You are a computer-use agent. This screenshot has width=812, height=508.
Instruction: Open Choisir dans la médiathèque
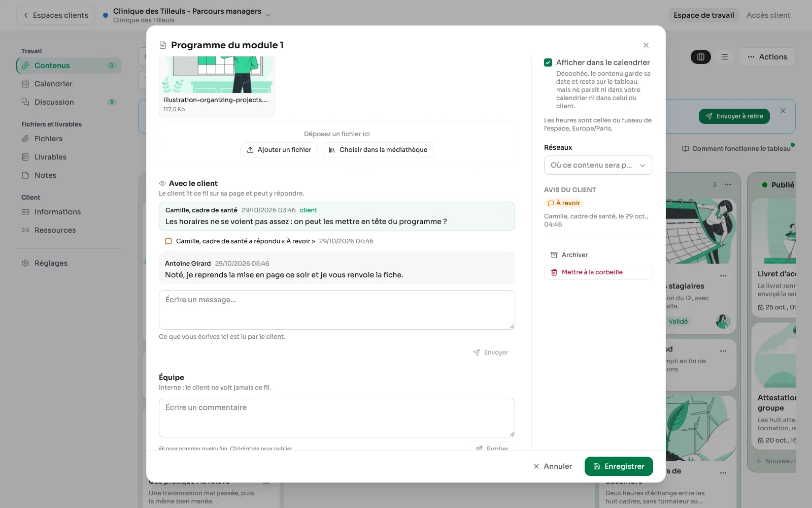(x=378, y=150)
